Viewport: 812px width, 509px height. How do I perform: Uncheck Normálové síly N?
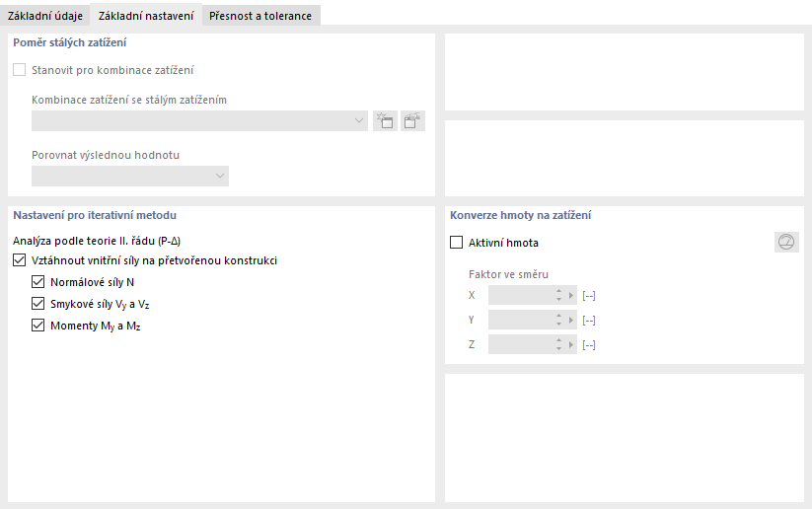pyautogui.click(x=38, y=282)
